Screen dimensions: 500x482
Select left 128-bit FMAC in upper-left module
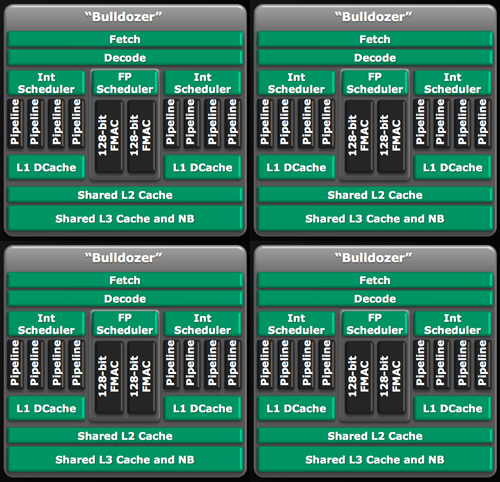tap(109, 136)
